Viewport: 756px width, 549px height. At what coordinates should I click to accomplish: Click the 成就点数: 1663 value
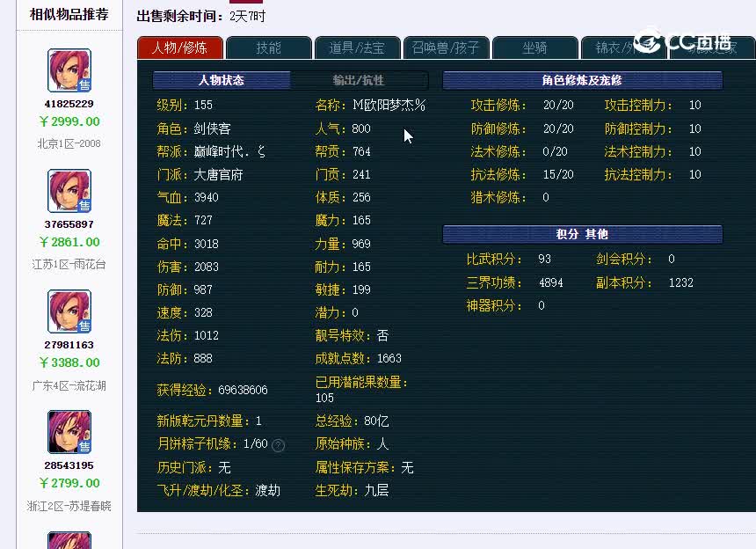coord(389,358)
